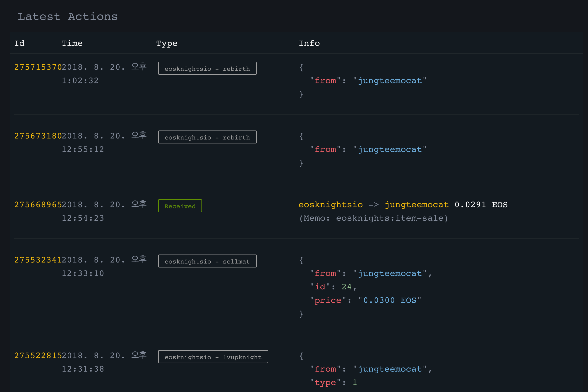
Task: Click the Latest Actions heading
Action: (67, 16)
